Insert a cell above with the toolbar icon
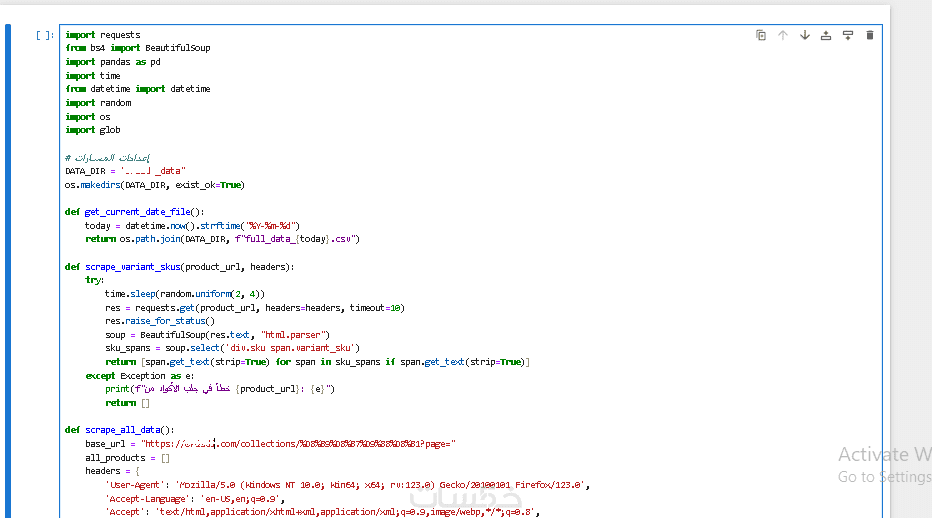Screen dimensions: 932x518 point(826,35)
